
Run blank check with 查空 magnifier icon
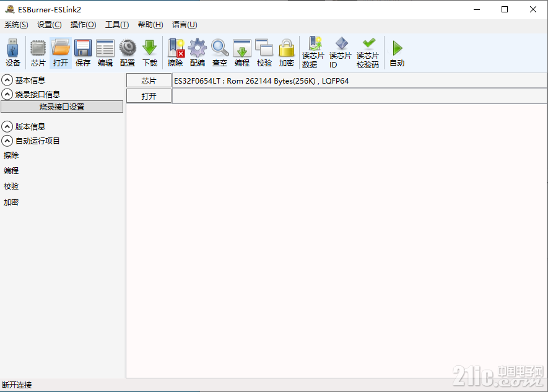click(220, 53)
